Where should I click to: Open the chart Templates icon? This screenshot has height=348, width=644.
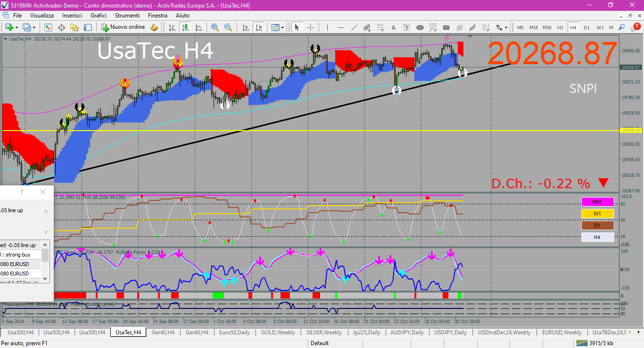275,27
